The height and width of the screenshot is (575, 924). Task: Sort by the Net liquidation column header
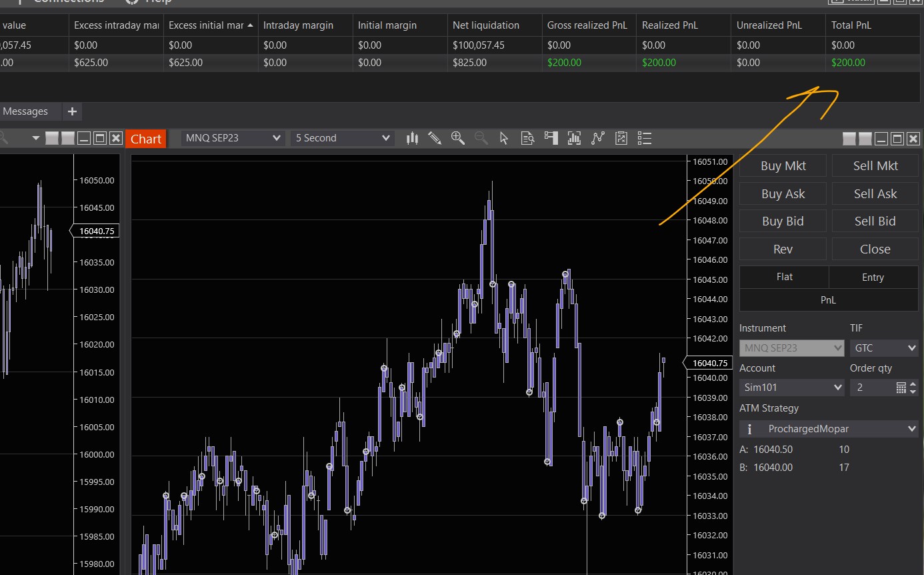point(486,25)
